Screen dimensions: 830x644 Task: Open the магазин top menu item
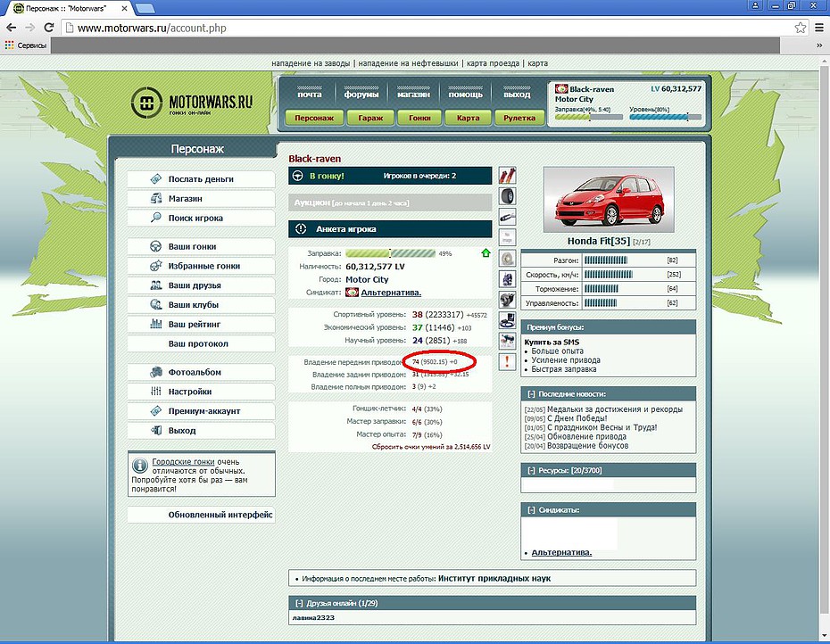coord(413,95)
